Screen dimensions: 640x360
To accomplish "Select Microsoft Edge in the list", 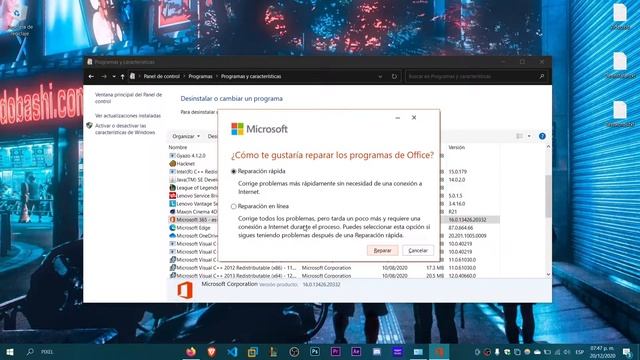I will 193,228.
